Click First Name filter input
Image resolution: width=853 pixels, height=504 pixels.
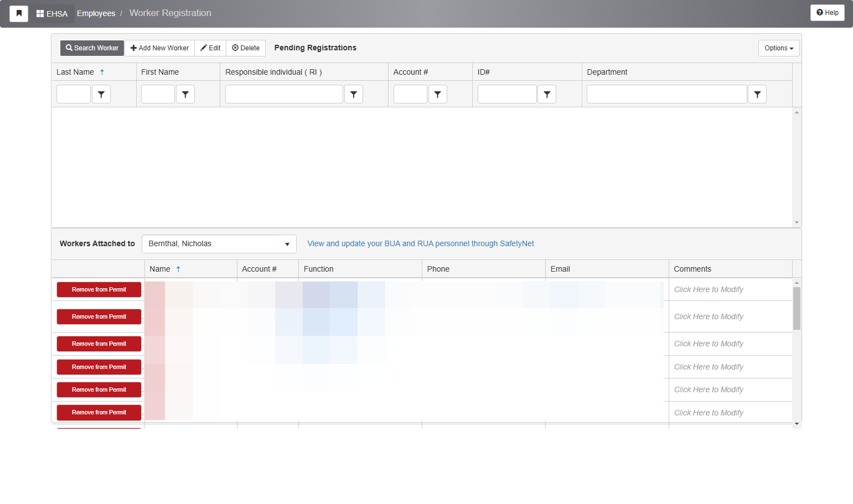tap(158, 94)
